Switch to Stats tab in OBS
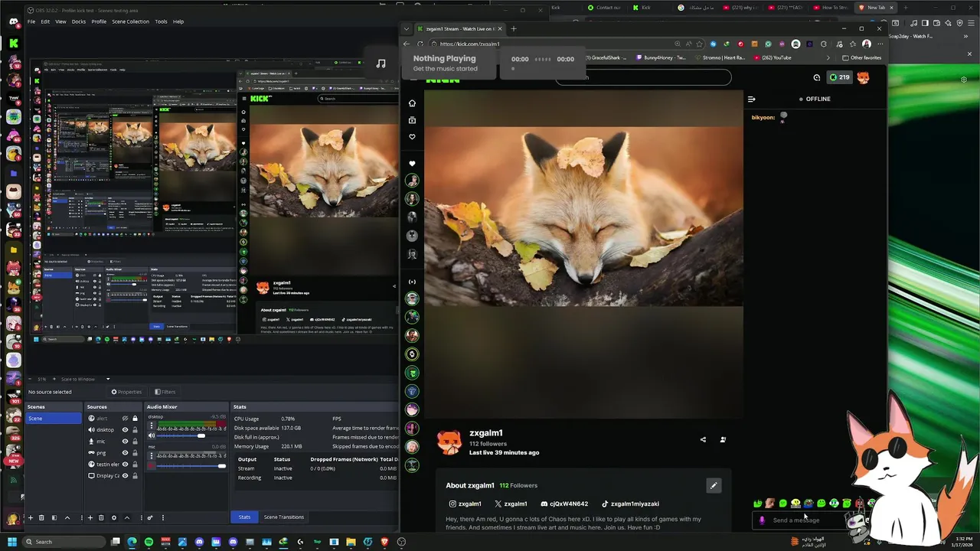 244,517
